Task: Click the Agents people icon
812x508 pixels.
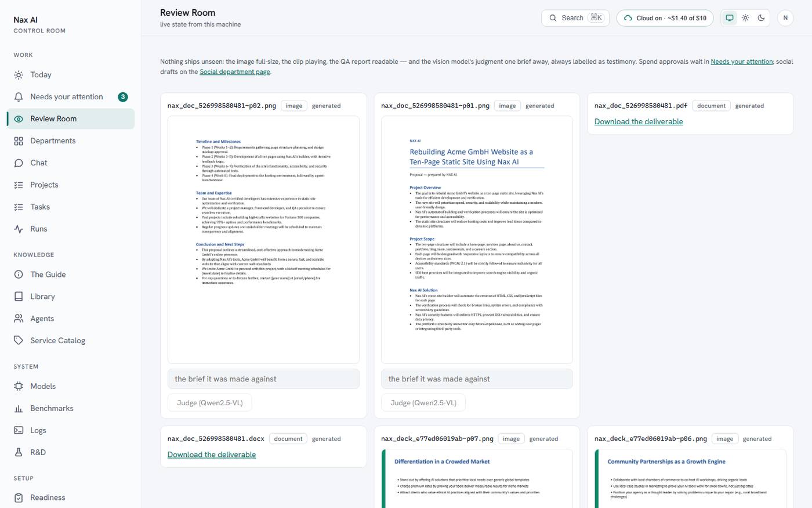Action: point(19,319)
